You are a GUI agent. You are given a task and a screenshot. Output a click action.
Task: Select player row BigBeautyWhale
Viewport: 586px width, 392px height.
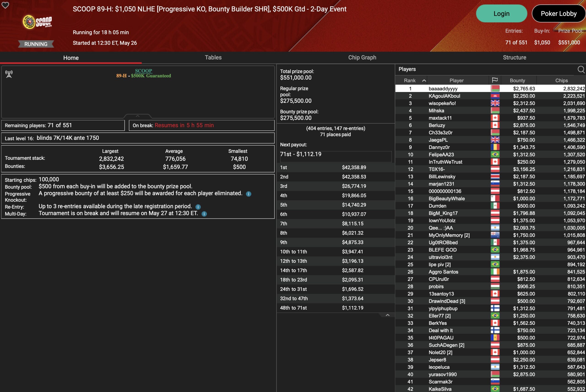(x=491, y=198)
